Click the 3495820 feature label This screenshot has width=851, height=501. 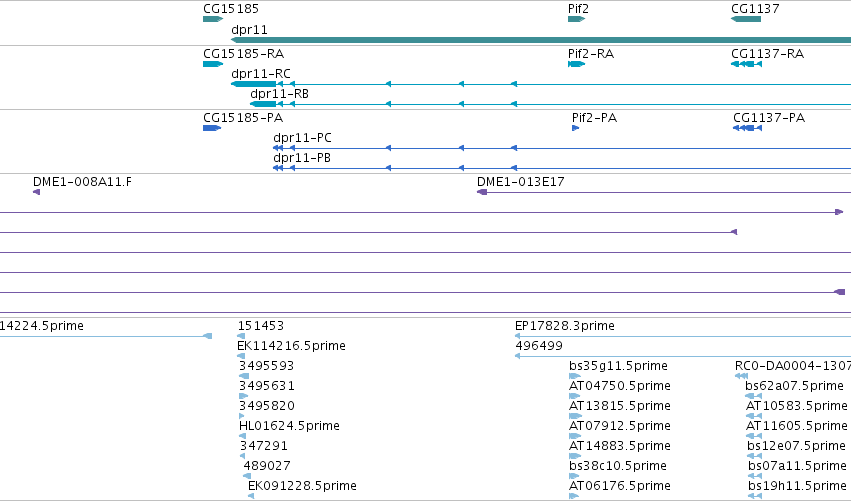[x=266, y=406]
